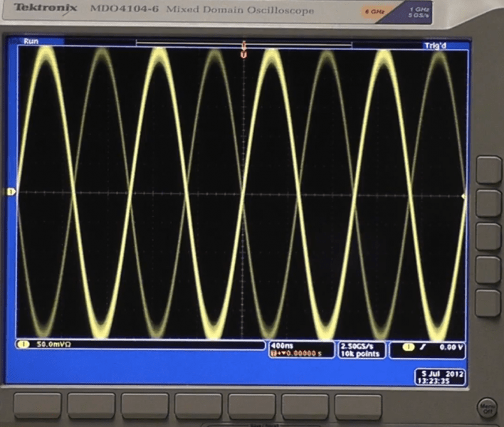Click the first bottom bezel softkey
The width and height of the screenshot is (504, 427).
38,406
